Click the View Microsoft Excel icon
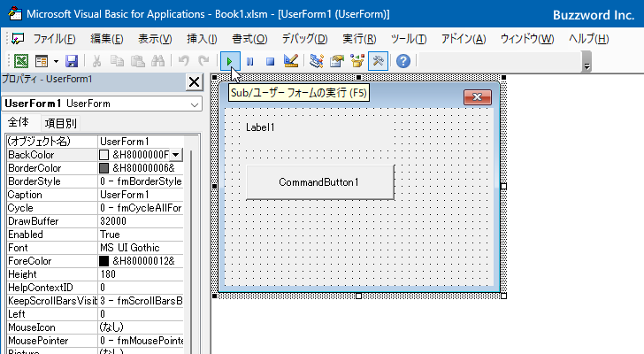 click(x=21, y=61)
